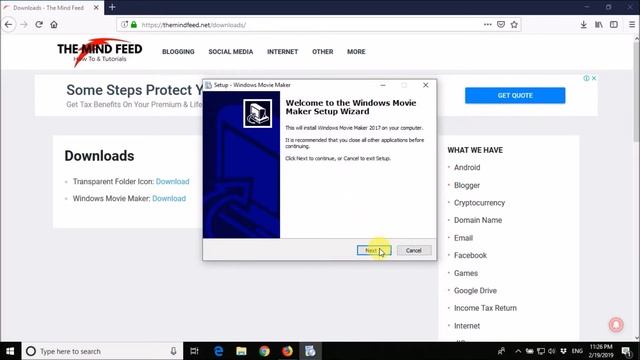
Task: View site security padlock info
Action: tap(134, 24)
